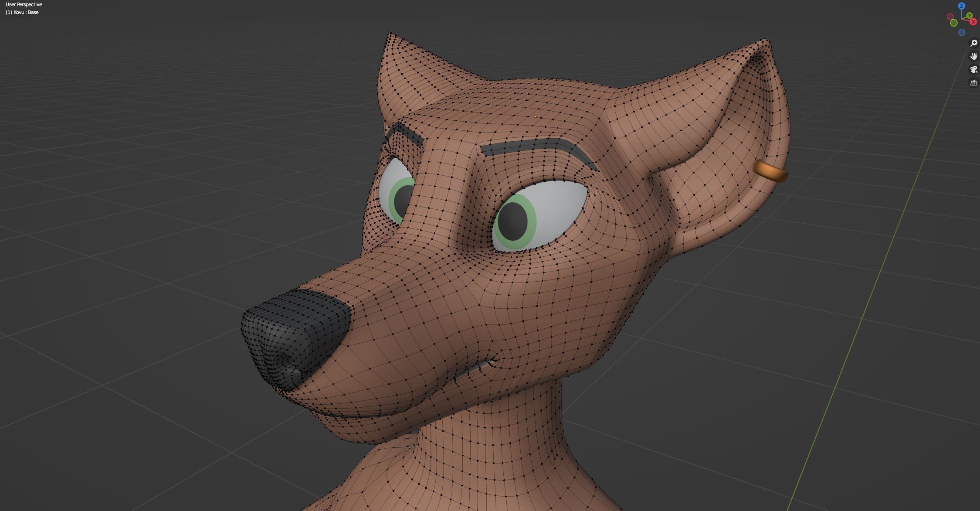Click the blue Z axis on navigation gizmo
The width and height of the screenshot is (980, 511).
962,6
